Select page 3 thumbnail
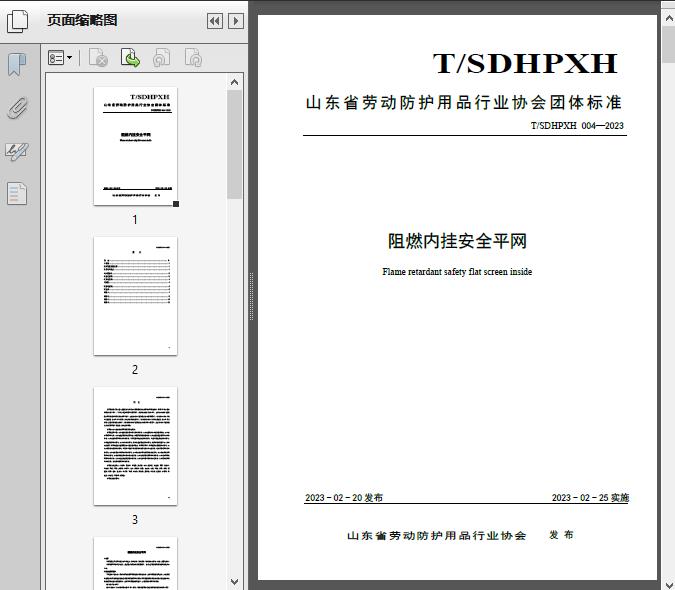Viewport: 675px width, 590px height. coord(136,446)
